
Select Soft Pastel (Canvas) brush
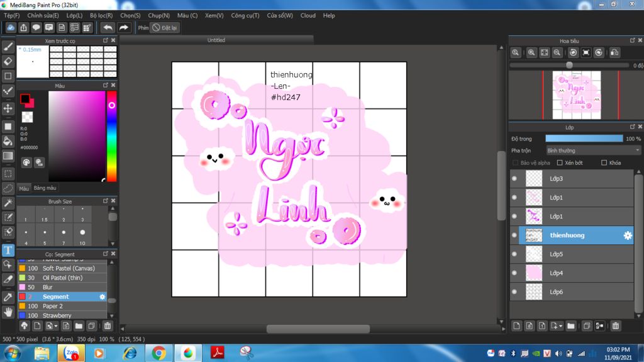62,268
